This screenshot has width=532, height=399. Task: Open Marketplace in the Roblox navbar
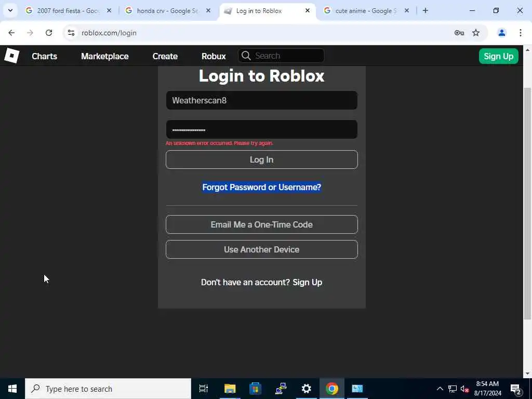click(x=105, y=56)
